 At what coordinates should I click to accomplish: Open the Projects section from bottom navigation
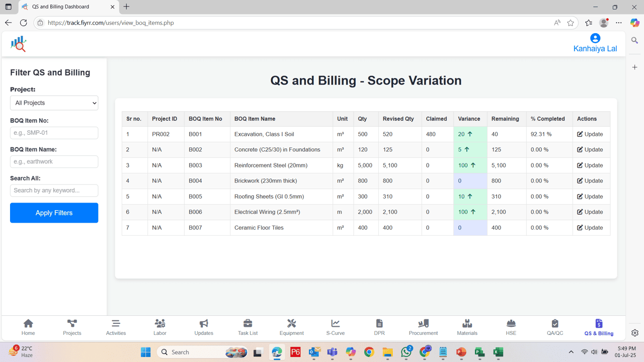(71, 327)
